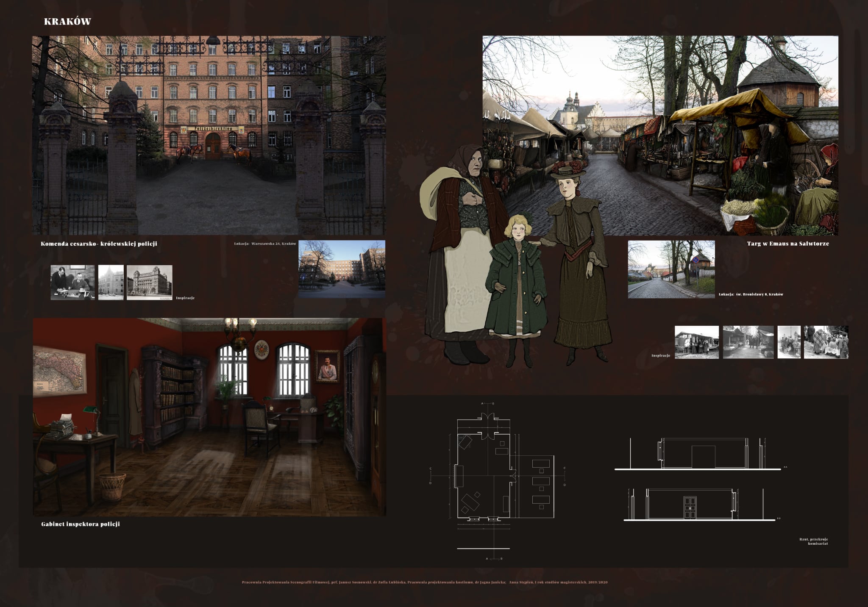
Task: Click the 'Gabinet inspektora policji' caption
Action: [81, 524]
